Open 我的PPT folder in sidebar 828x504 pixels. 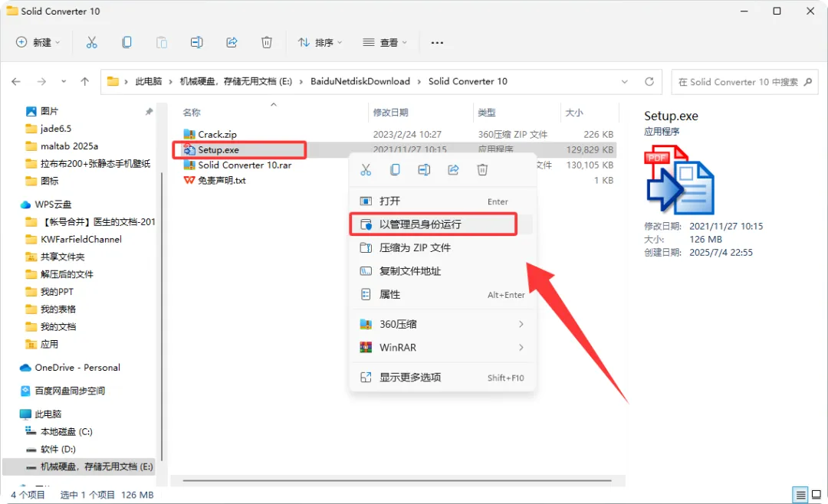(57, 291)
